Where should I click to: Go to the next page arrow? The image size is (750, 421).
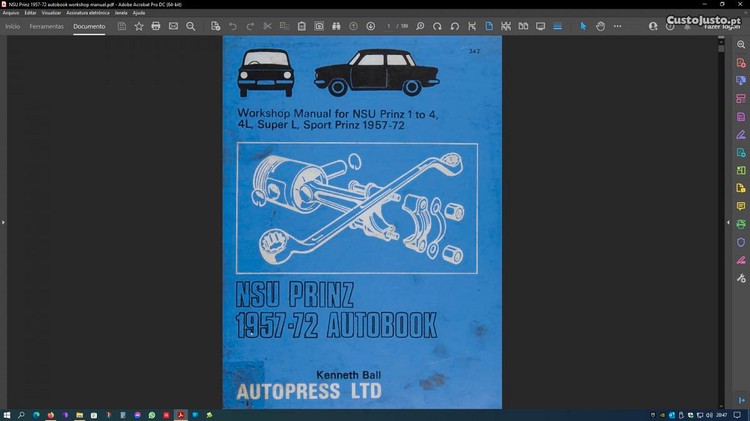371,26
